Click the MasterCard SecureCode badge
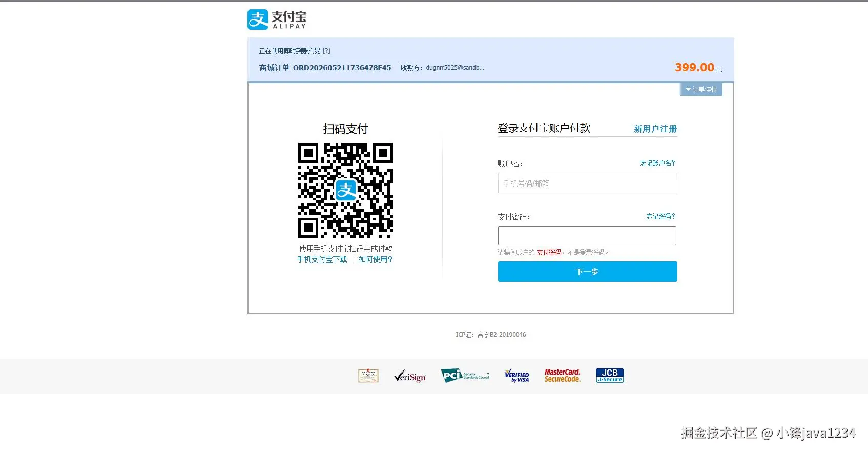Image resolution: width=868 pixels, height=453 pixels. point(562,376)
